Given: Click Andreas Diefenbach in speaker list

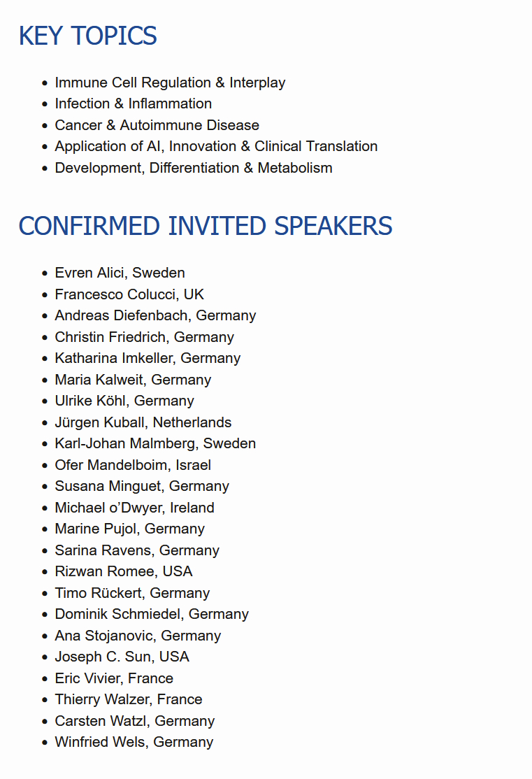Looking at the screenshot, I should click(x=155, y=315).
